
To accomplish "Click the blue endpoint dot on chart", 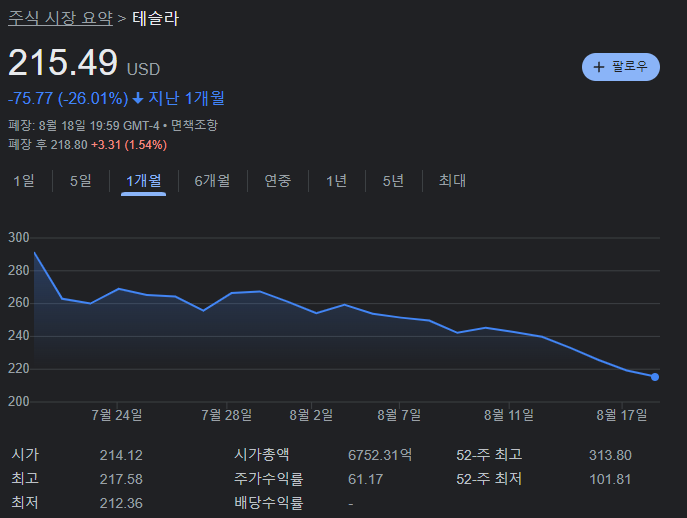I will 655,377.
